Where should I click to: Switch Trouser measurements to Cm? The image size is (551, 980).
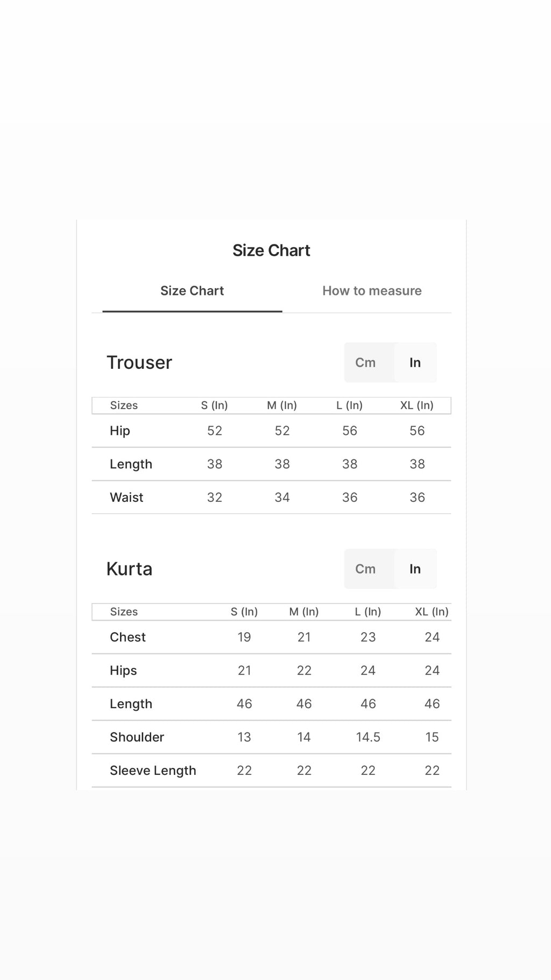click(365, 362)
